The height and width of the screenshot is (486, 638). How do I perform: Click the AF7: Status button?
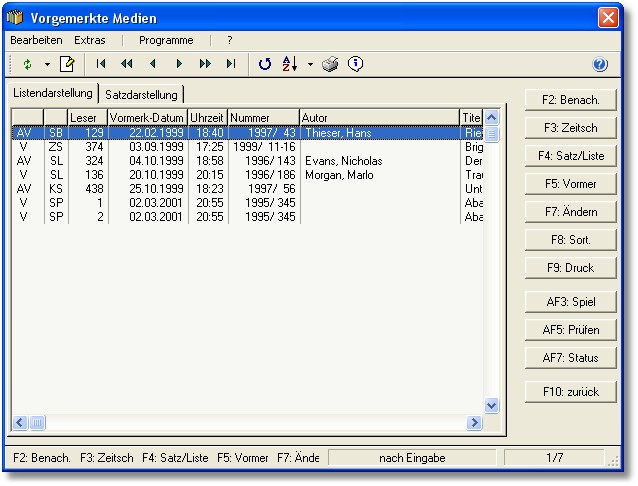(571, 358)
